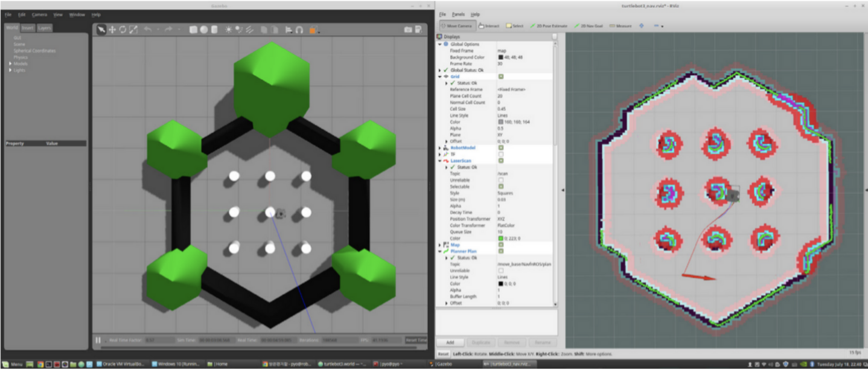Click the blue focus camera icon in RViz
868x372 pixels.
[x=642, y=26]
